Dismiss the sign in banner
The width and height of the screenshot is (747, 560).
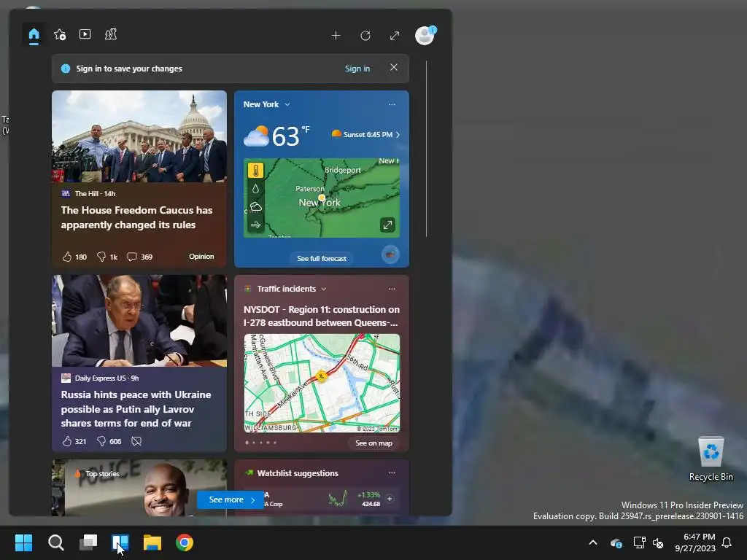(x=393, y=68)
